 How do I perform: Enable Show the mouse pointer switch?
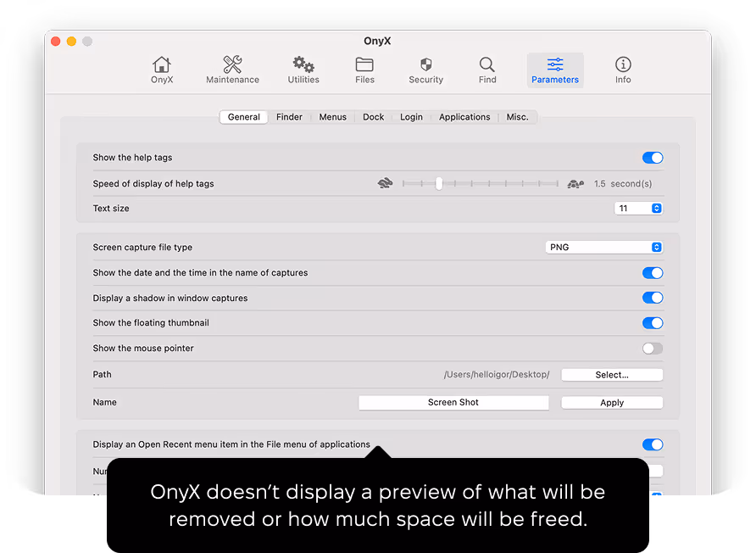pos(653,349)
